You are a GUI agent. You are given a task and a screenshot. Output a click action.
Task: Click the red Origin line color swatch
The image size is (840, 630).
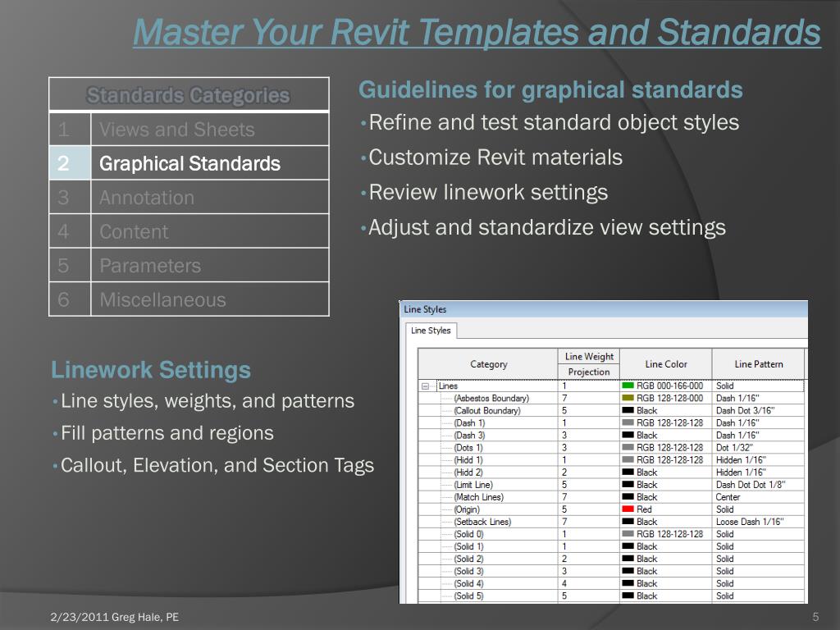(628, 509)
